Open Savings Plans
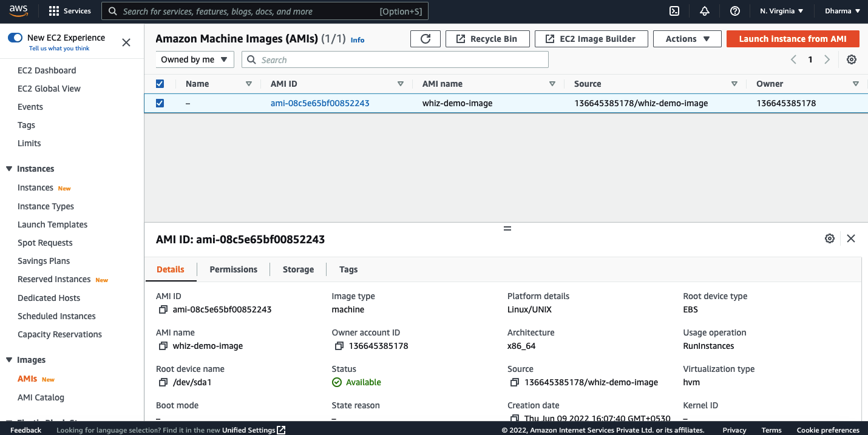The image size is (868, 435). coord(44,261)
